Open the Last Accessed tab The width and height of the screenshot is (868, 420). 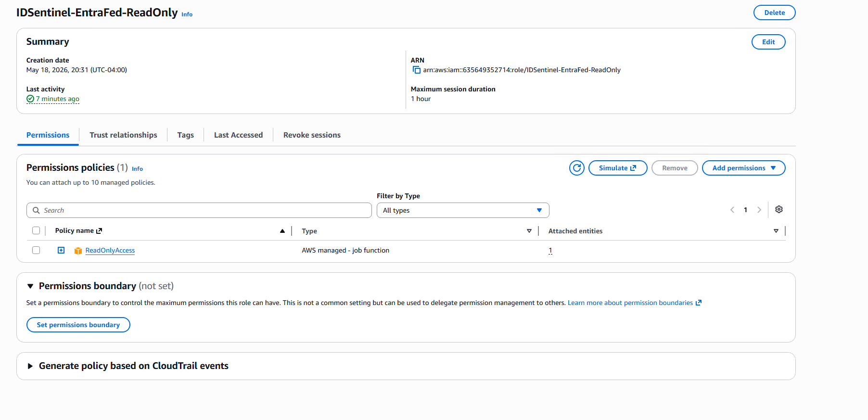[x=238, y=135]
